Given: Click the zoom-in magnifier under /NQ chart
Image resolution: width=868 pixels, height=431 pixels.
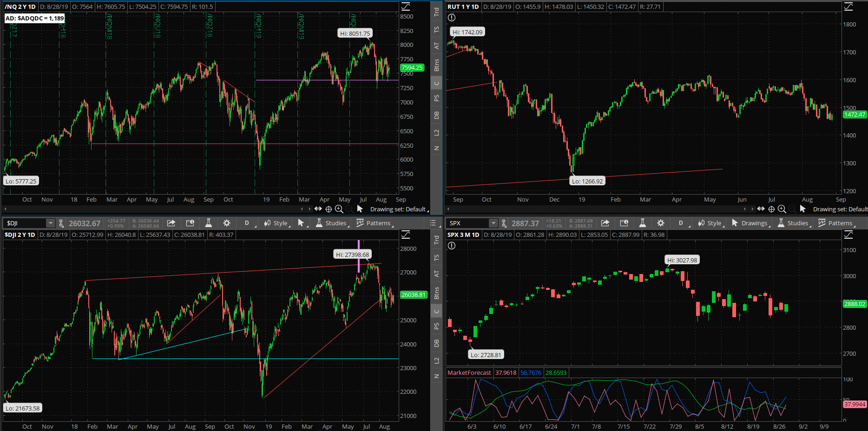Looking at the screenshot, I should pyautogui.click(x=339, y=209).
